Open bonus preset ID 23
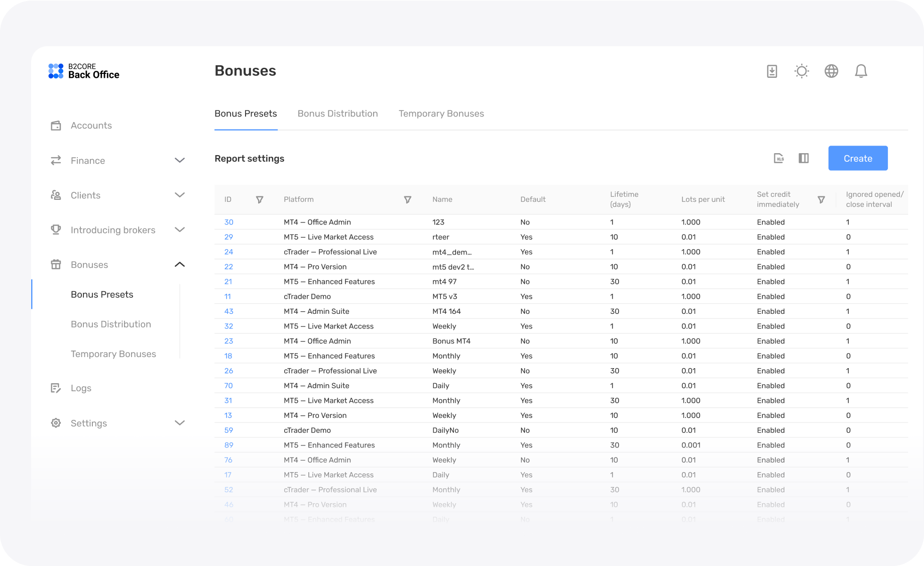The image size is (924, 566). tap(228, 341)
